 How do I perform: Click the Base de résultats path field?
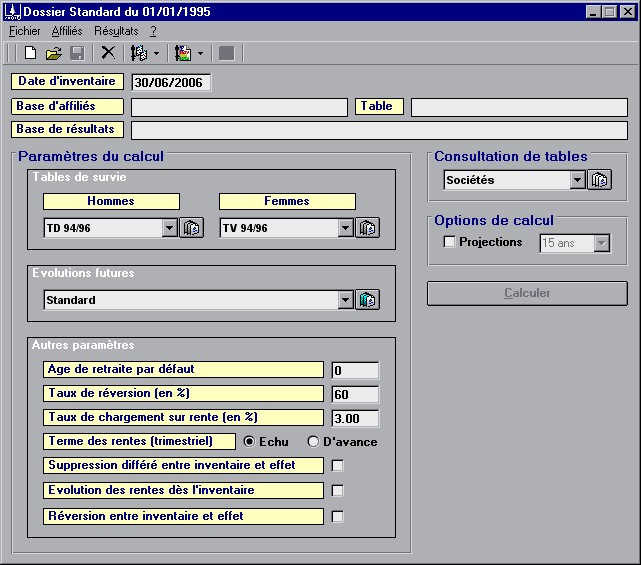[379, 130]
